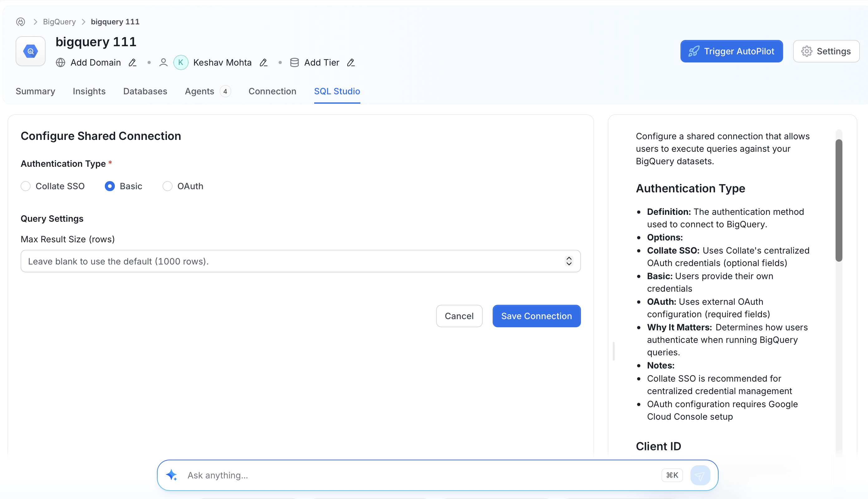Viewport: 868px width, 499px height.
Task: Select the Collate SSO authentication option
Action: pos(26,186)
